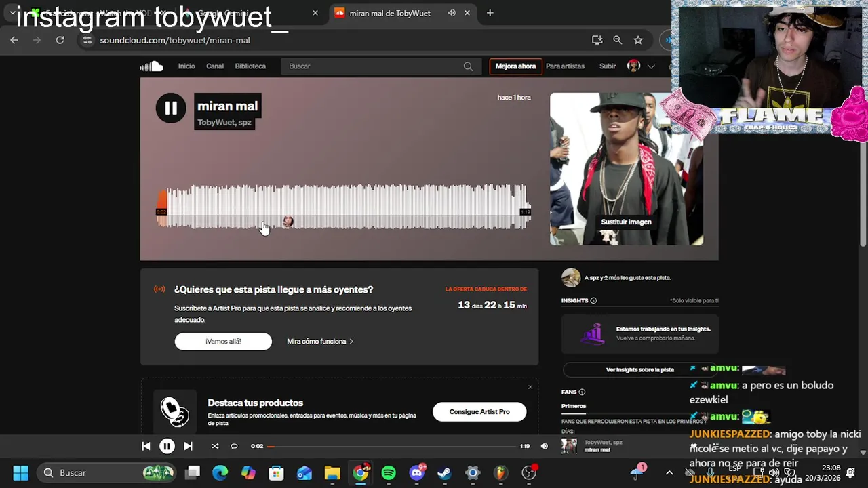The image size is (868, 488).
Task: Go to Para artistas
Action: (565, 66)
